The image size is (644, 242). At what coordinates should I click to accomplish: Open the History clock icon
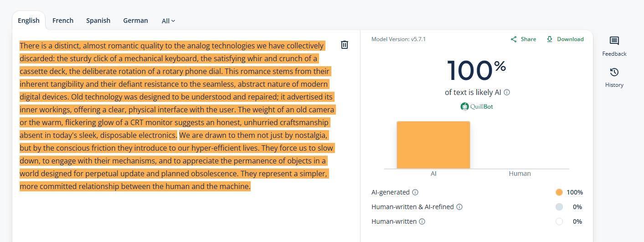point(614,73)
